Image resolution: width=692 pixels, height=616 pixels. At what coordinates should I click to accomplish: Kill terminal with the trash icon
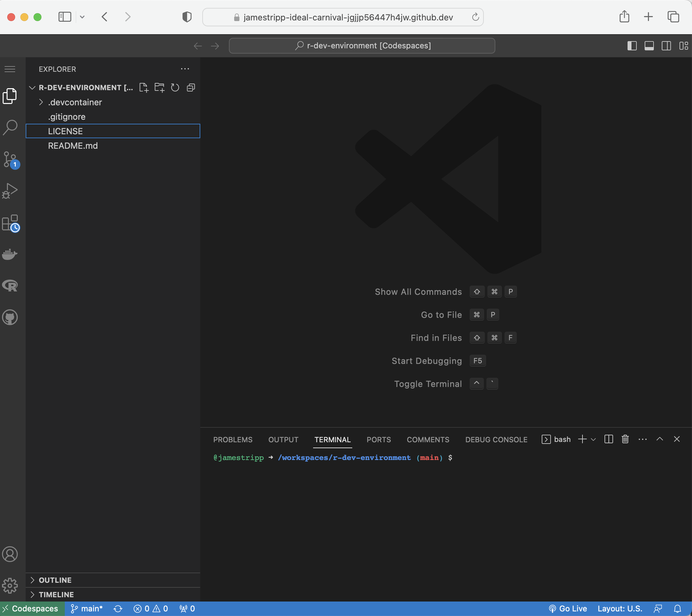click(625, 439)
